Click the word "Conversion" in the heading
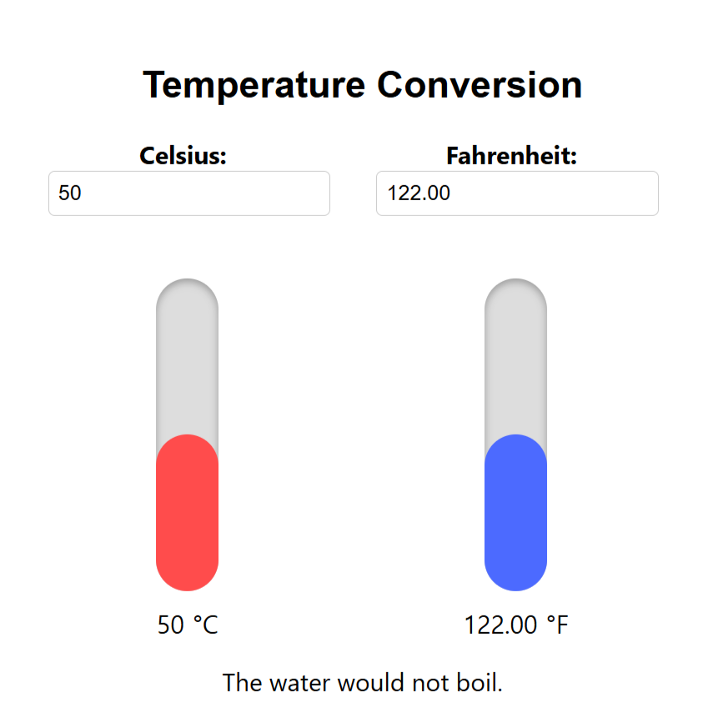 479,85
